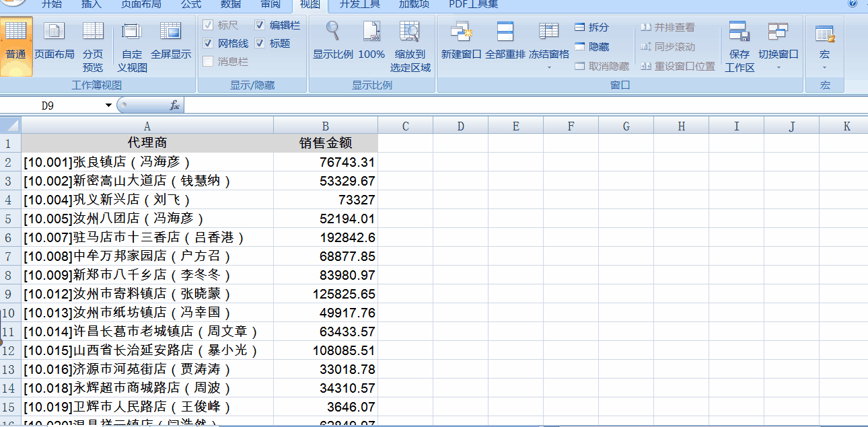This screenshot has height=427, width=868.
Task: Open Page Break Preview (分页预览)
Action: coord(93,46)
